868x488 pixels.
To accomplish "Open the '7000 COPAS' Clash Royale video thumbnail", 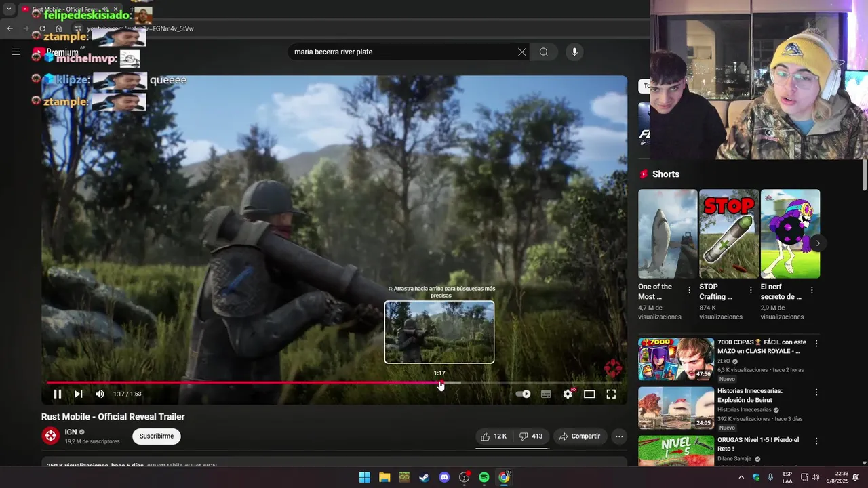I will coord(676,359).
